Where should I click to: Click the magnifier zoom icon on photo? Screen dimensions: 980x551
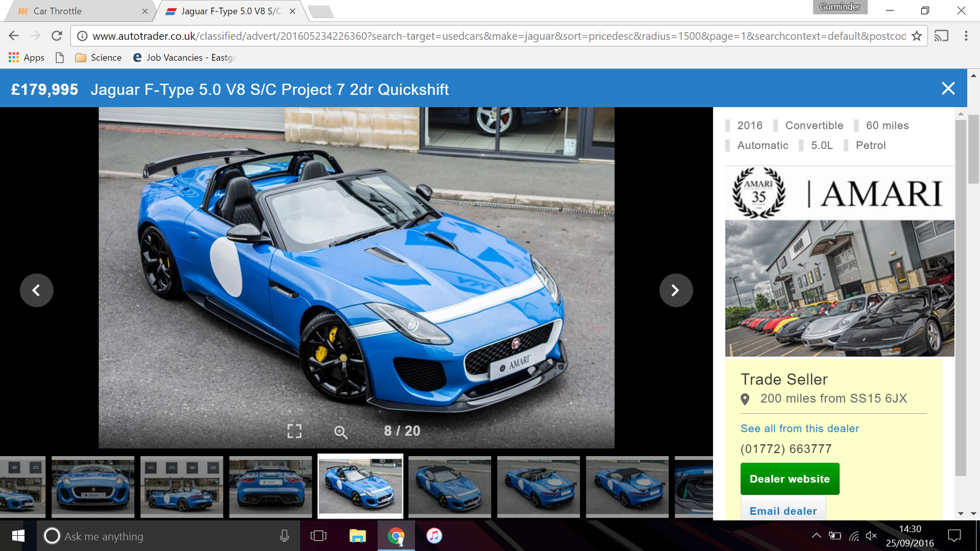(341, 432)
